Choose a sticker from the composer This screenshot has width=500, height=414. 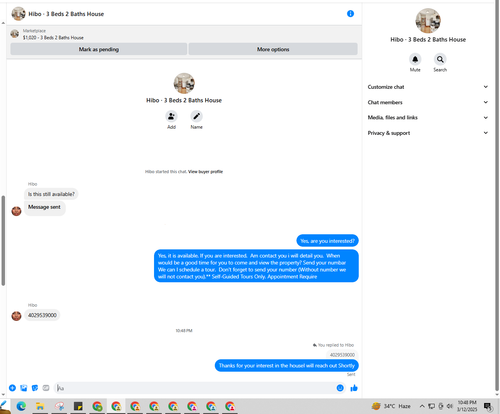click(x=35, y=388)
